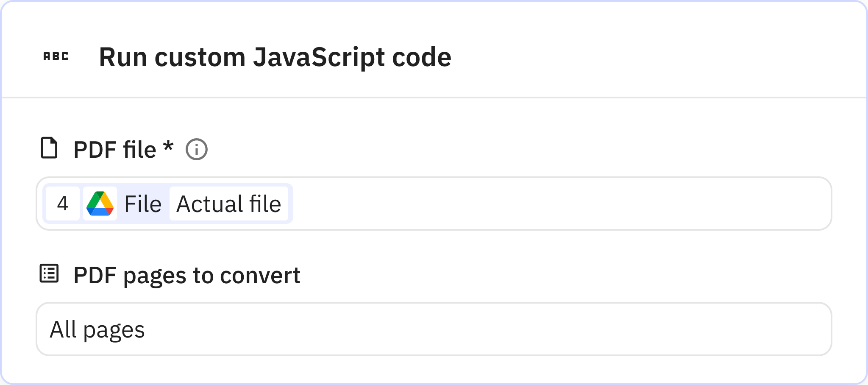Viewport: 868px width, 385px height.
Task: Click the list icon beside PDF pages to convert
Action: click(x=49, y=273)
